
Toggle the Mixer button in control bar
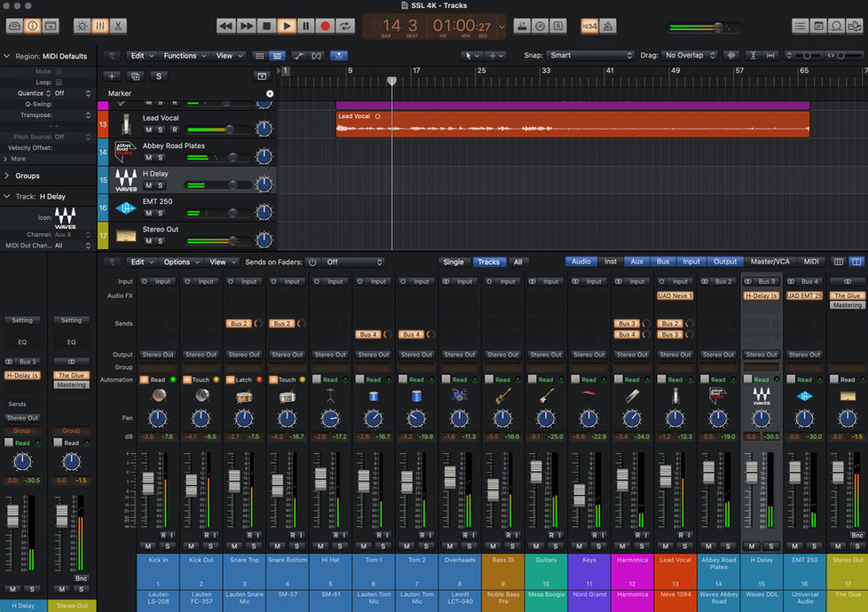pyautogui.click(x=99, y=26)
